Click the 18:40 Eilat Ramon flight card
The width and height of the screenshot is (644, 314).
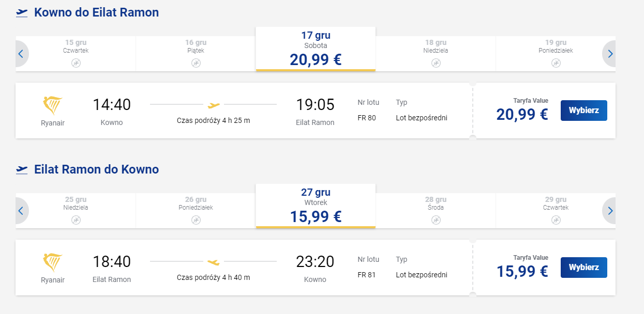click(244, 268)
